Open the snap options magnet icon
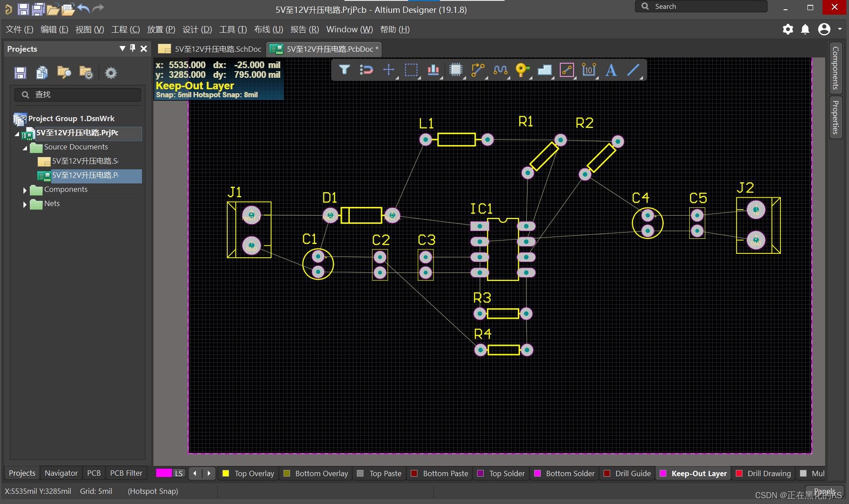Screen dimensions: 849x504 [366, 70]
